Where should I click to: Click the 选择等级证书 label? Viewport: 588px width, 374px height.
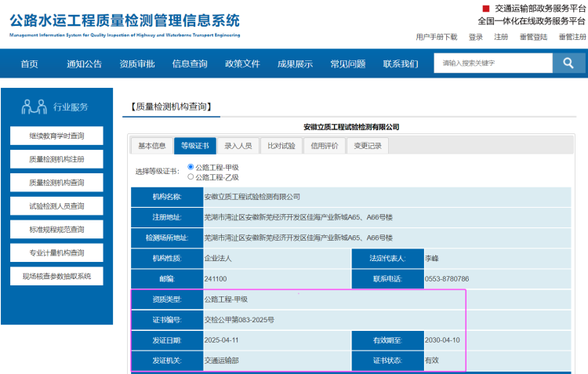157,172
